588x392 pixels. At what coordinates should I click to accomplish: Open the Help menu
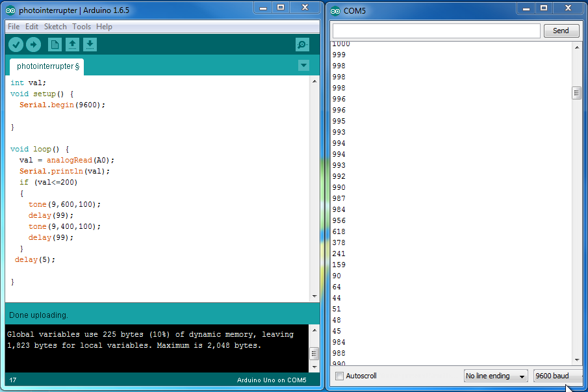[x=104, y=27]
